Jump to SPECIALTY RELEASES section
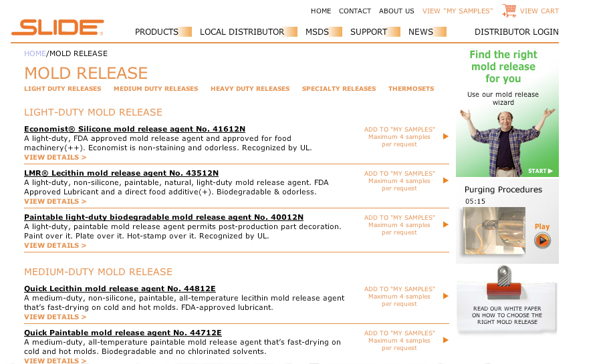 click(339, 89)
